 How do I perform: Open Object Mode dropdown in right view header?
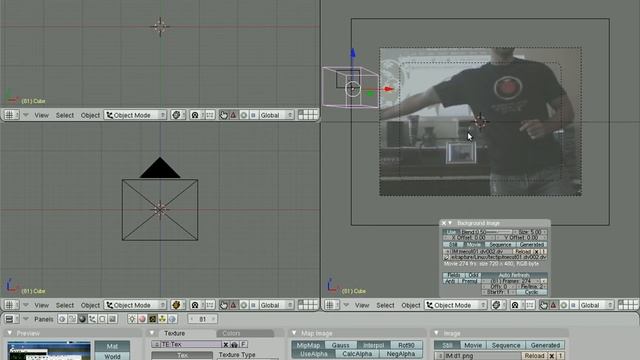coord(456,305)
